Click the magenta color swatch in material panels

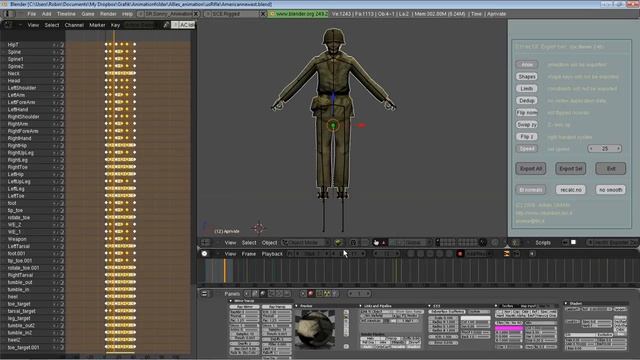[509, 328]
